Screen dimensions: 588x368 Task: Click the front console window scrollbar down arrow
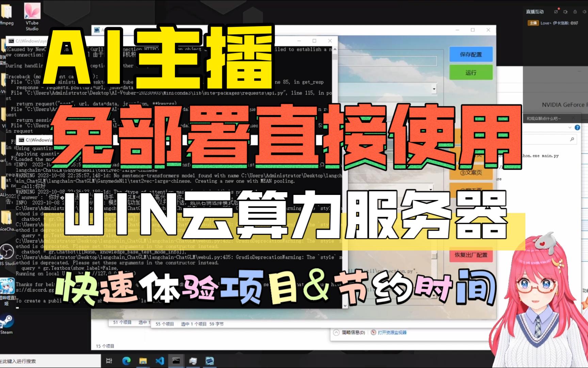(345, 306)
